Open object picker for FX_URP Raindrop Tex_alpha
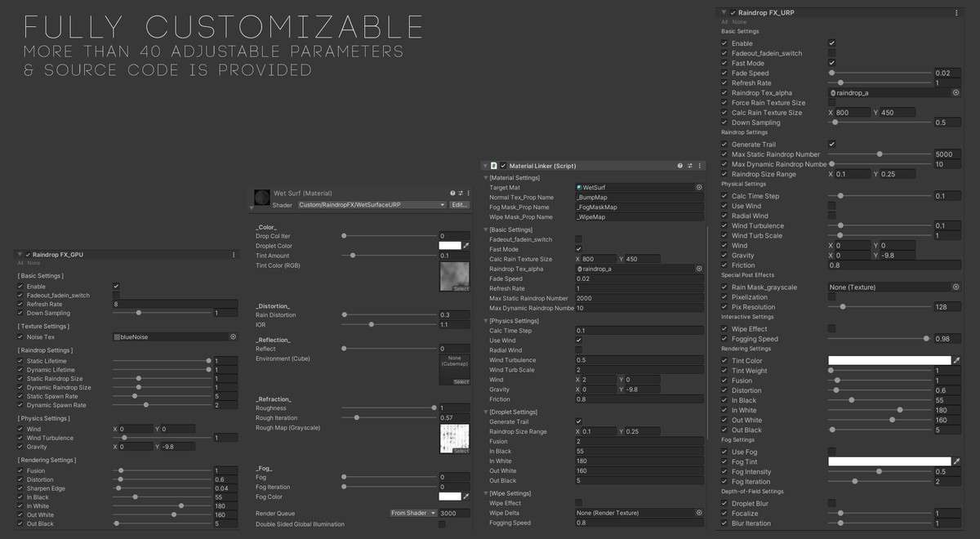Screen dimensions: 980x539 (x=955, y=93)
